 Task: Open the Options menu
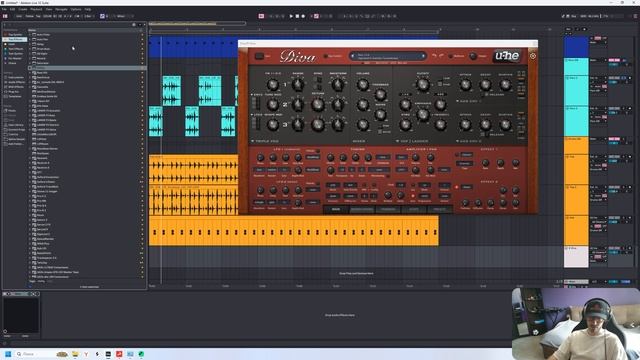click(x=76, y=9)
